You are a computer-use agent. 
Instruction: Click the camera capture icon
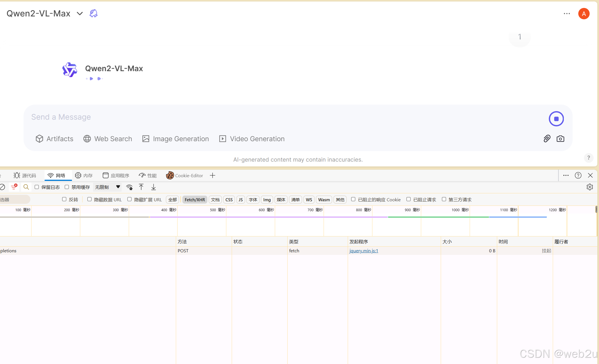[560, 139]
